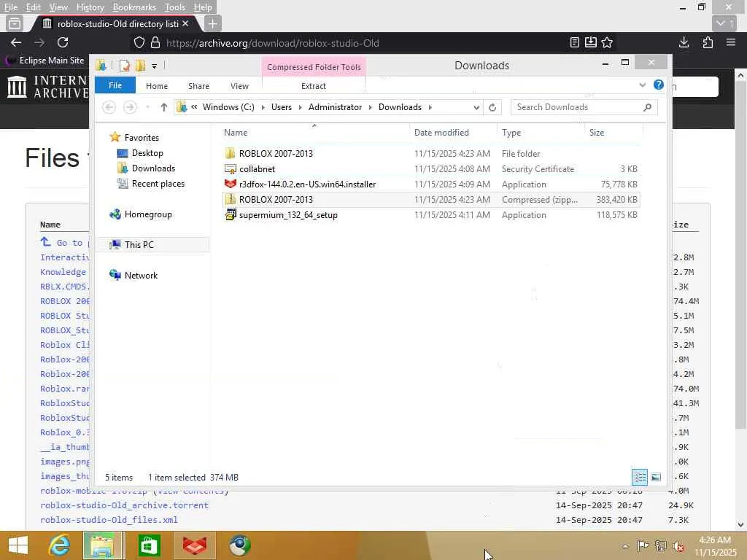This screenshot has width=747, height=560.
Task: Click New folder icon in quick access toolbar
Action: [140, 65]
